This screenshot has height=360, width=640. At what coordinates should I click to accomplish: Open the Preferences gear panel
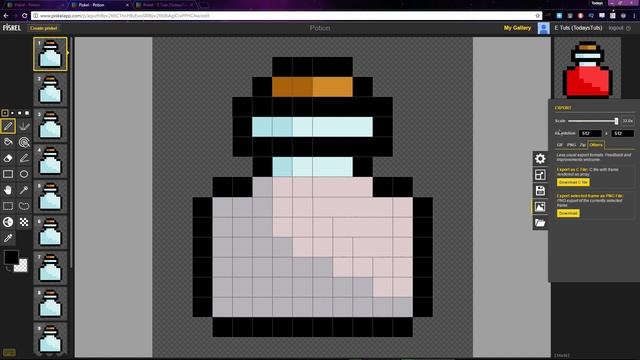(540, 159)
